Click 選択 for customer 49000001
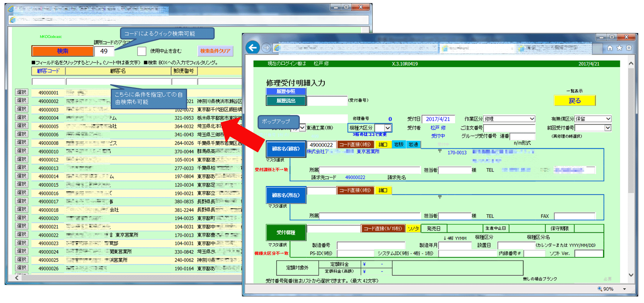This screenshot has height=303, width=644. [21, 92]
